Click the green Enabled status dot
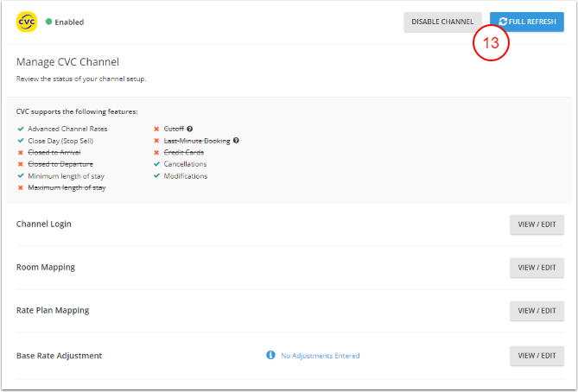Screen dimensions: 578x392 (48, 22)
